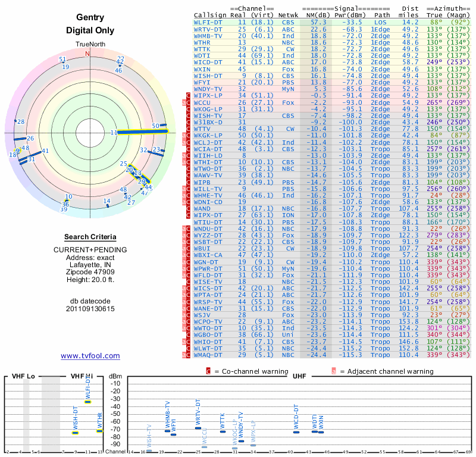This screenshot has height=457, width=476.
Task: Click the WRTV-DT bar in UHF chart
Action: tap(198, 427)
